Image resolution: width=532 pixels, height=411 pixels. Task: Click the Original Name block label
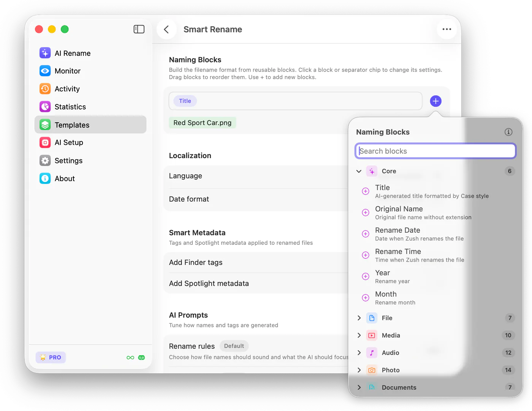399,209
